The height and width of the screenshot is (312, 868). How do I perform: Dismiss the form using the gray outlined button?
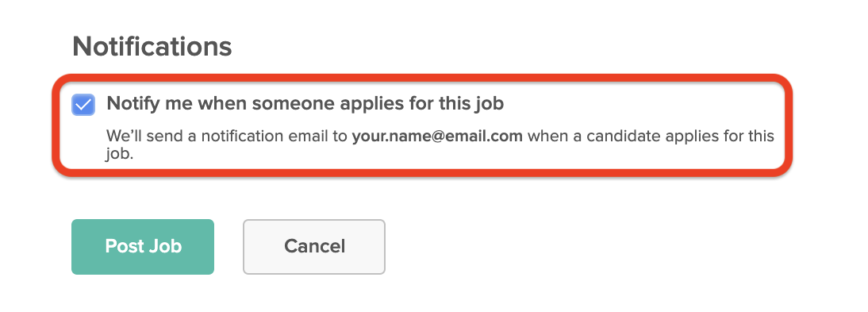tap(314, 247)
